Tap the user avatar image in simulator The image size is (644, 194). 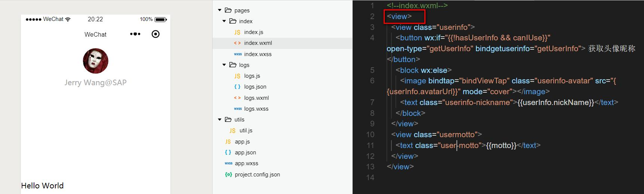[x=96, y=61]
